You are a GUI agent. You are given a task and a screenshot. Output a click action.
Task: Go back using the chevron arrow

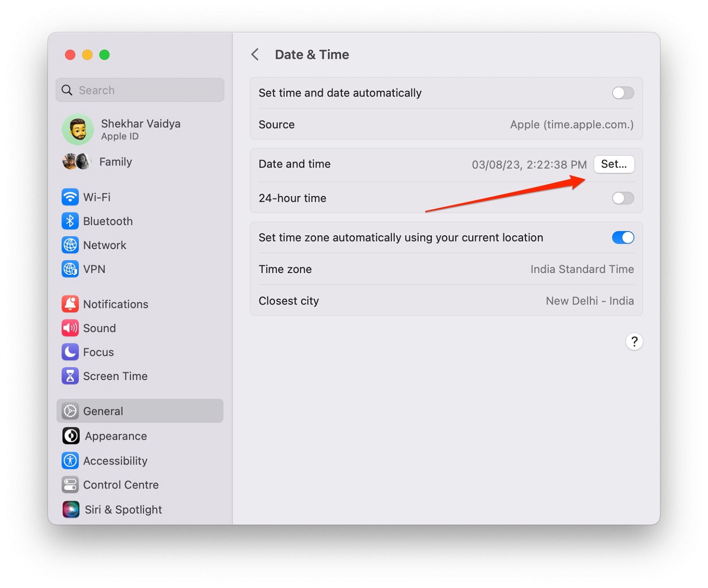pos(255,54)
